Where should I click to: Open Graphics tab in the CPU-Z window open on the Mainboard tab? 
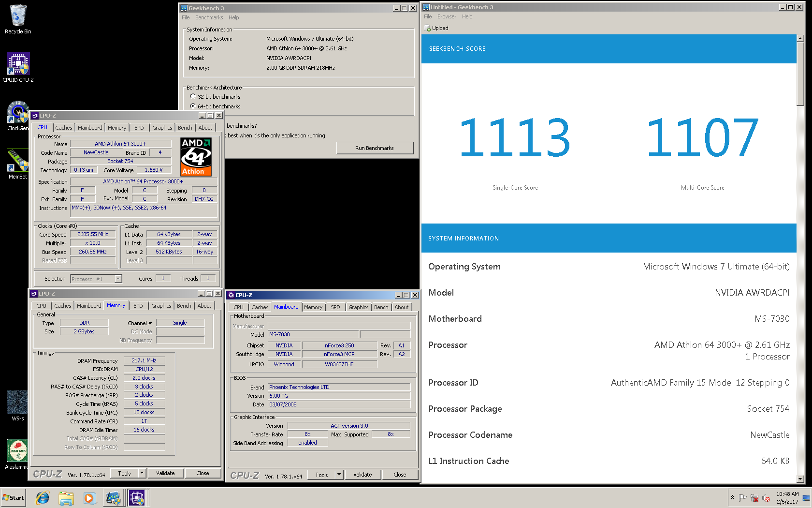click(x=359, y=307)
